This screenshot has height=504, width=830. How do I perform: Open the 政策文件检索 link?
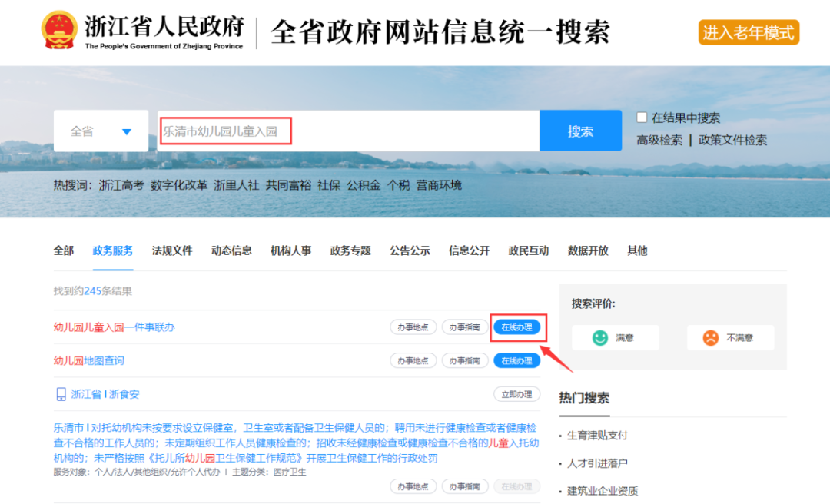[x=732, y=140]
